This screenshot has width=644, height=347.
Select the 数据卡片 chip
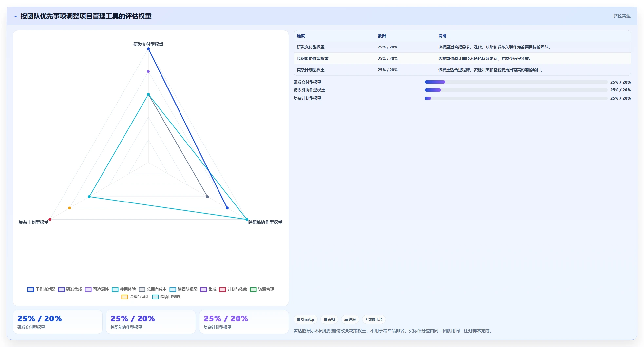tap(374, 319)
